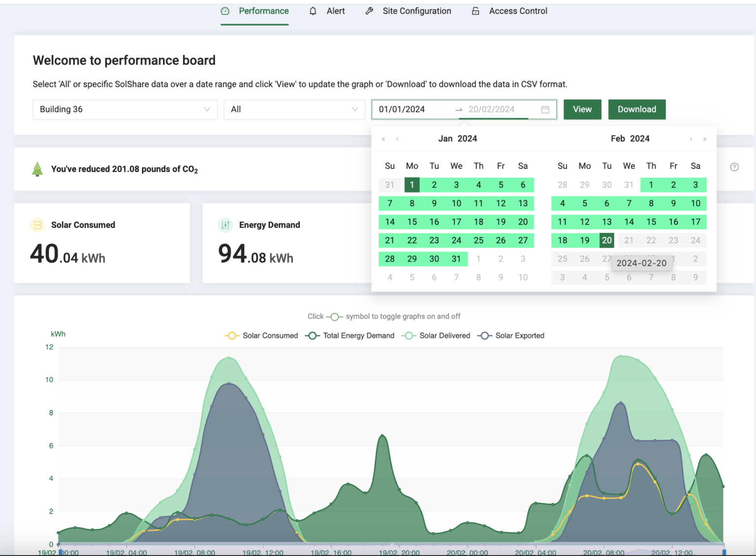The height and width of the screenshot is (556, 756).
Task: Advance to next month using single-right arrow
Action: [x=691, y=139]
